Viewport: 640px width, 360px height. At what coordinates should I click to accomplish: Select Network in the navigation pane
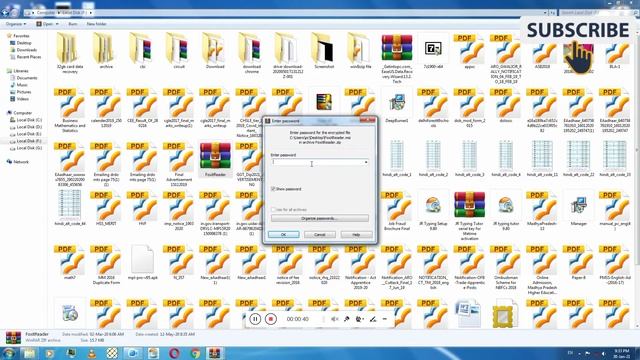pos(20,162)
